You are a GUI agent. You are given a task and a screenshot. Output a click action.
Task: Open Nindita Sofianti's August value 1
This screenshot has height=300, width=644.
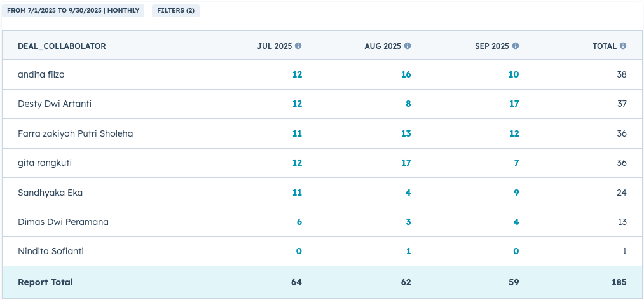[x=409, y=251]
